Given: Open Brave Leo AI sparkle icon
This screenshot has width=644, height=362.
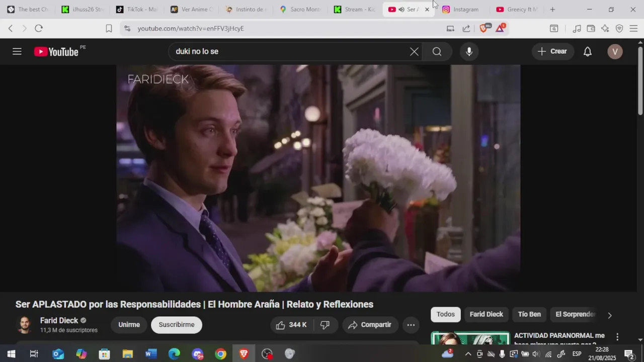Looking at the screenshot, I should [x=605, y=29].
